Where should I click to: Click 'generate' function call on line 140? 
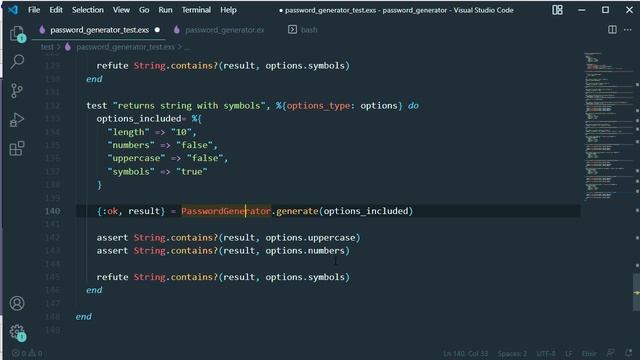pyautogui.click(x=297, y=211)
